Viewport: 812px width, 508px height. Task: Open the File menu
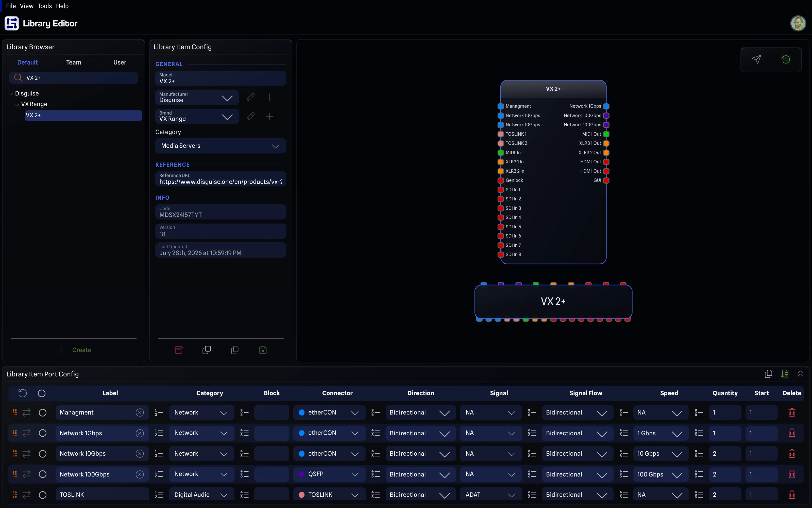pos(11,6)
